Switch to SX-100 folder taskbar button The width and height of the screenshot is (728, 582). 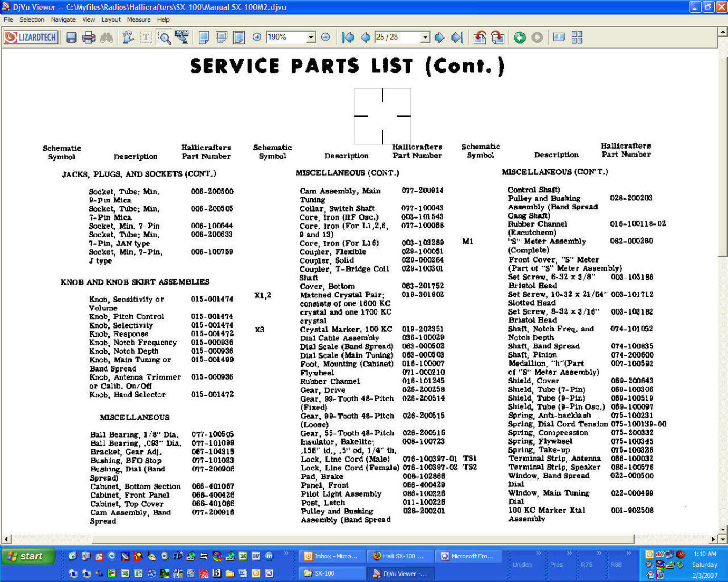tap(331, 573)
